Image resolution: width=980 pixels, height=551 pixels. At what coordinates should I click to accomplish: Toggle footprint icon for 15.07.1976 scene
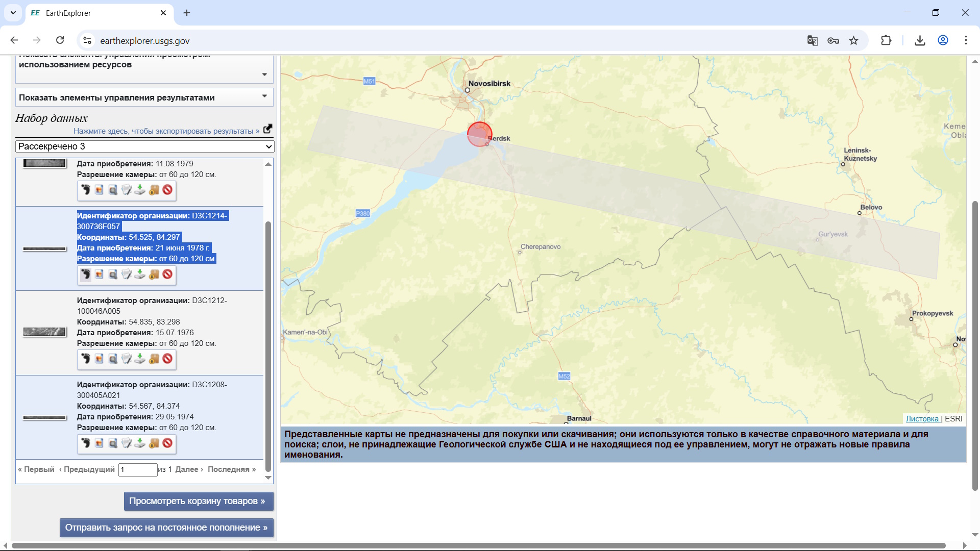86,359
